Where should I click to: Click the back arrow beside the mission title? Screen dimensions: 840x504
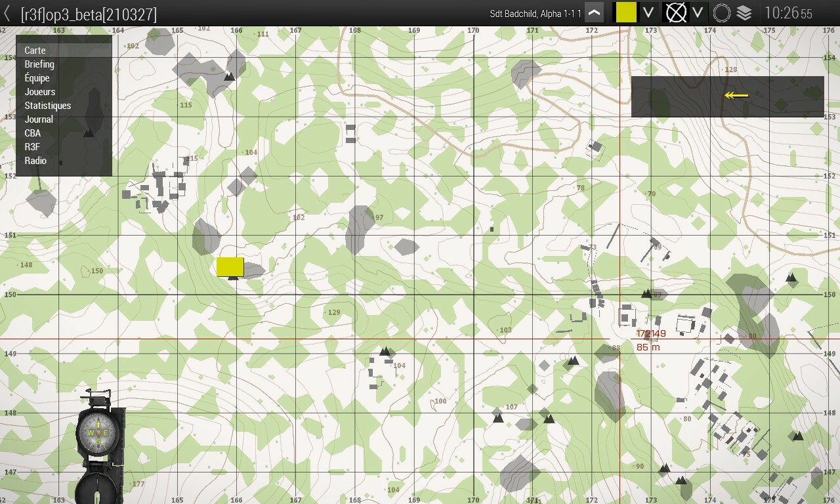7,14
